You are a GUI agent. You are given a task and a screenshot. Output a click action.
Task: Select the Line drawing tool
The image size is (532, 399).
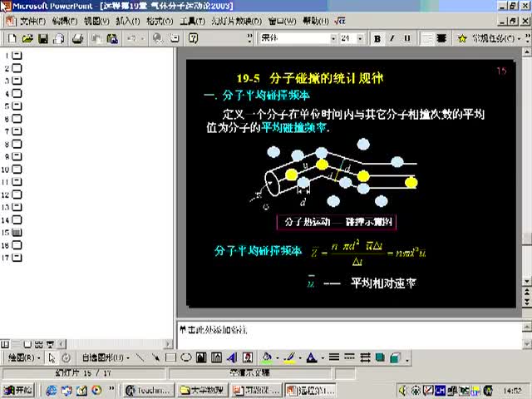140,357
